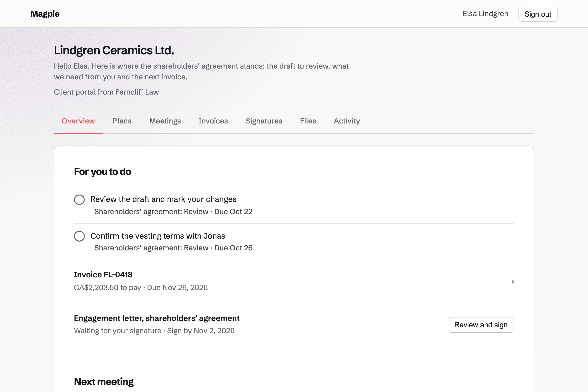Click 'CA$2,203.50 to pay' invoice amount text
Viewport: 588px width, 392px height.
[x=108, y=287]
